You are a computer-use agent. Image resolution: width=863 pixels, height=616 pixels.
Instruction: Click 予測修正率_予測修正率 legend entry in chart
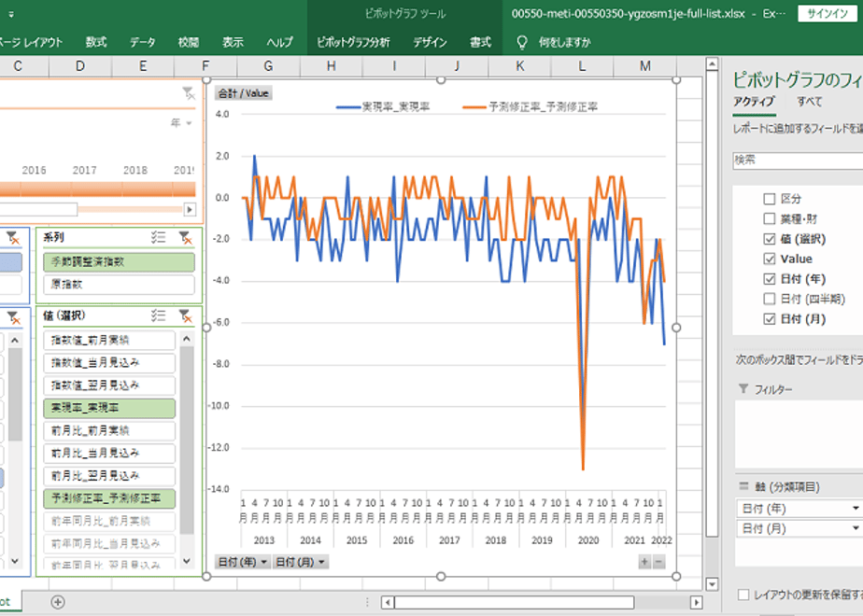click(530, 106)
